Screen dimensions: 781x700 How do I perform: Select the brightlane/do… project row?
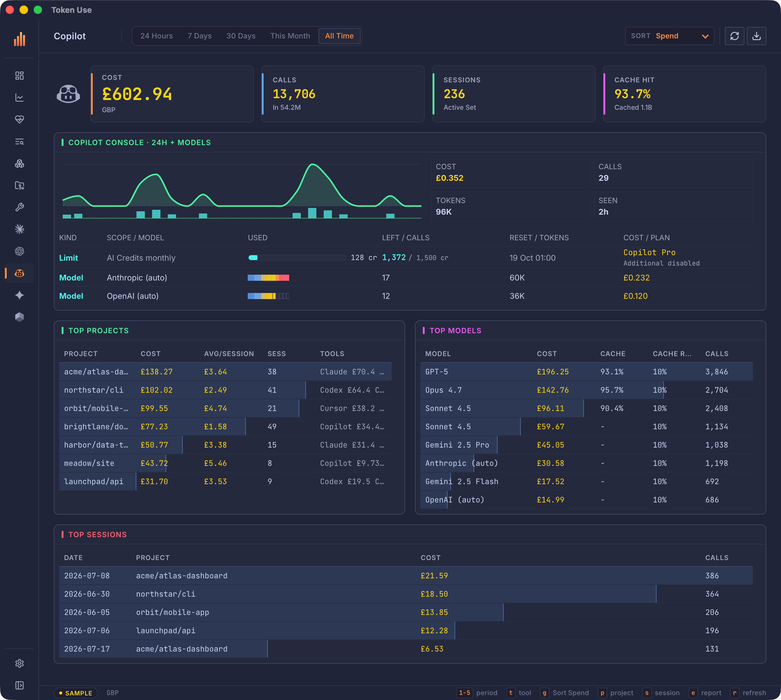pos(225,427)
